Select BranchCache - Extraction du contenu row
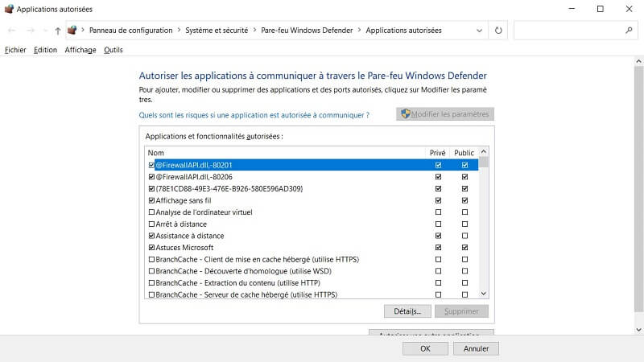The height and width of the screenshot is (362, 644). tap(237, 283)
